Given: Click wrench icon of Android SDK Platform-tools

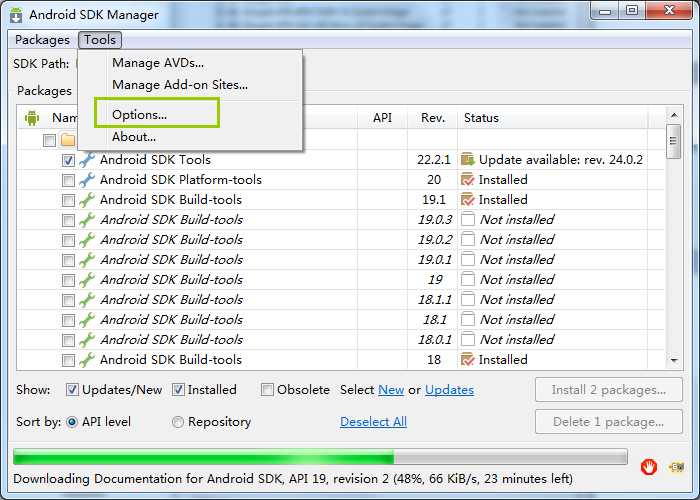Looking at the screenshot, I should (x=87, y=180).
